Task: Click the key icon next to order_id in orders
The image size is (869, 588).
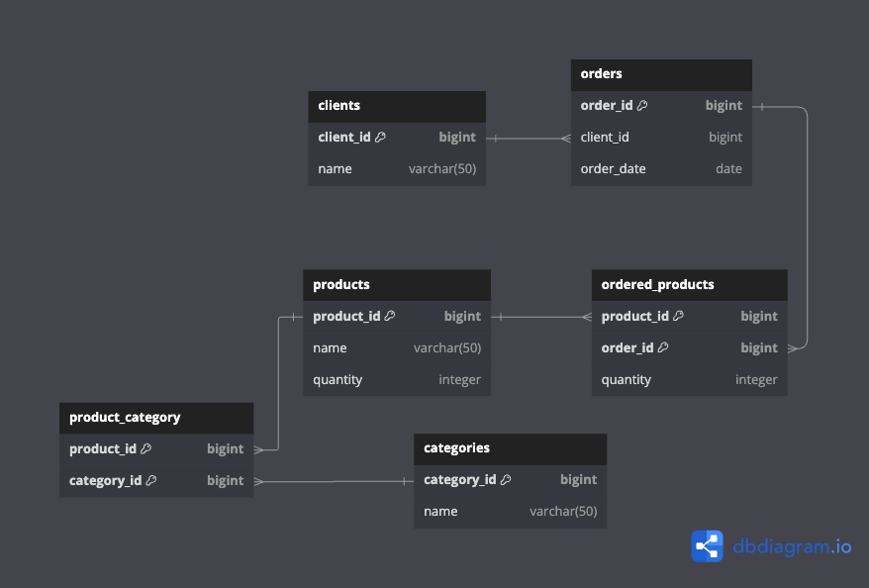Action: 642,106
